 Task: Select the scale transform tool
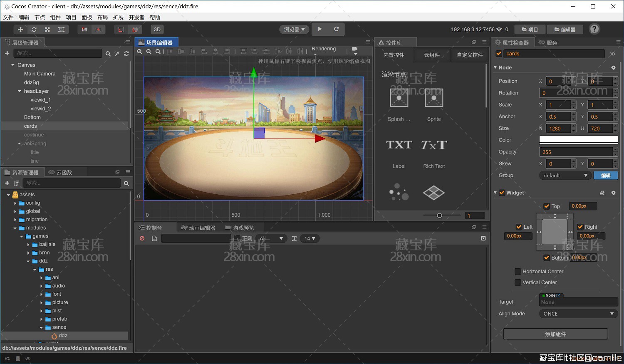(x=47, y=30)
